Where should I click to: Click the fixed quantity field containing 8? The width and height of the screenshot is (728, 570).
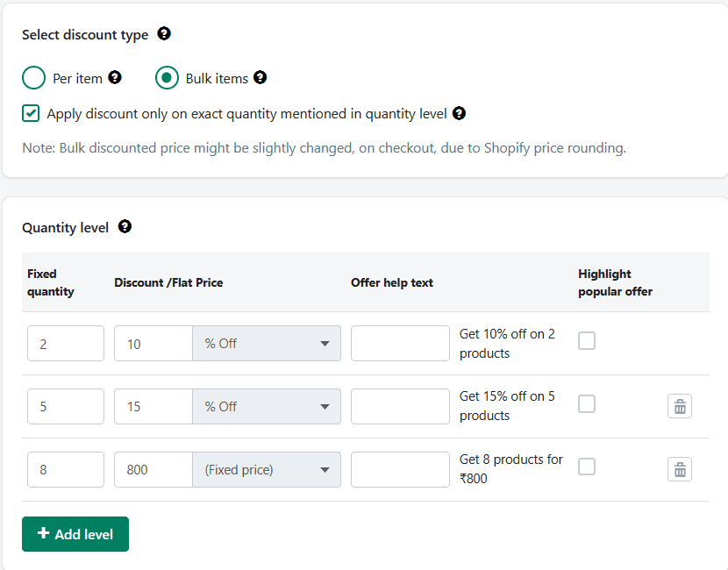[x=66, y=470]
